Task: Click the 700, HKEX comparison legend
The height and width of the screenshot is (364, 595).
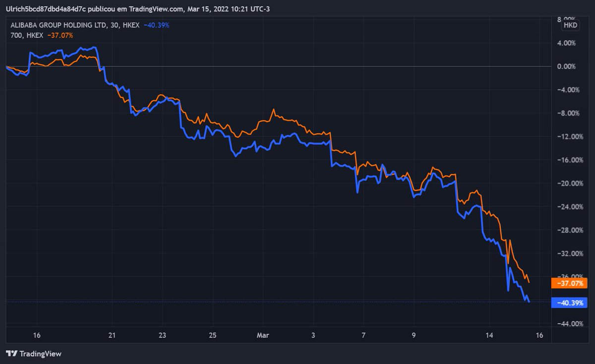Action: point(27,35)
